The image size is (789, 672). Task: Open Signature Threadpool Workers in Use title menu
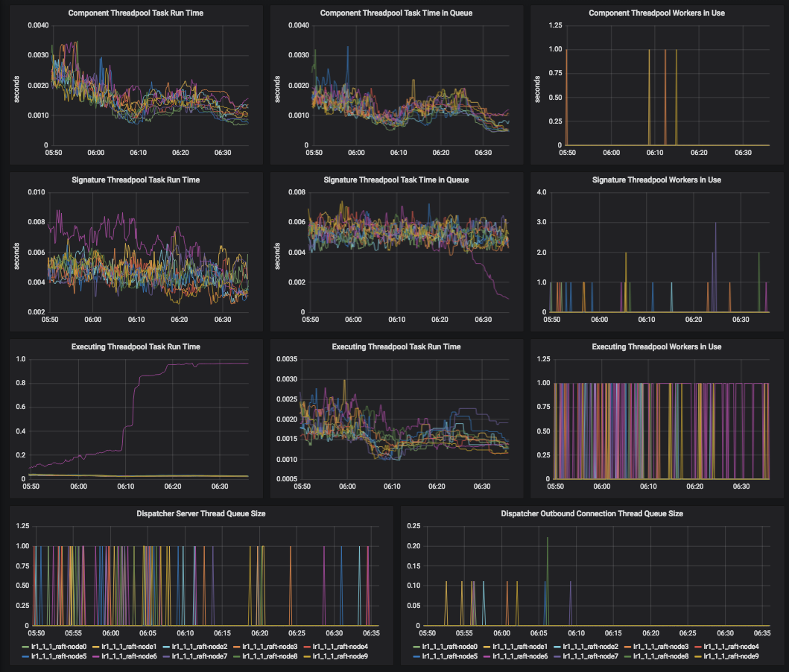point(656,180)
